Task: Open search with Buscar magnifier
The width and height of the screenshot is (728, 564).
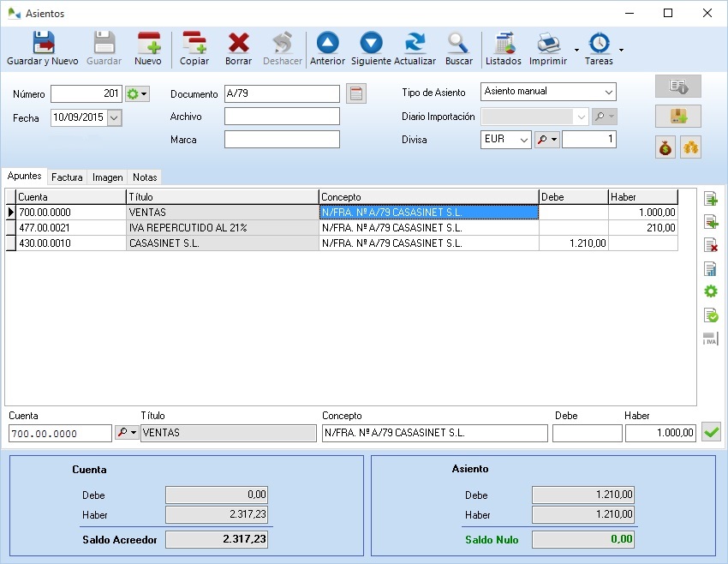Action: click(x=458, y=49)
